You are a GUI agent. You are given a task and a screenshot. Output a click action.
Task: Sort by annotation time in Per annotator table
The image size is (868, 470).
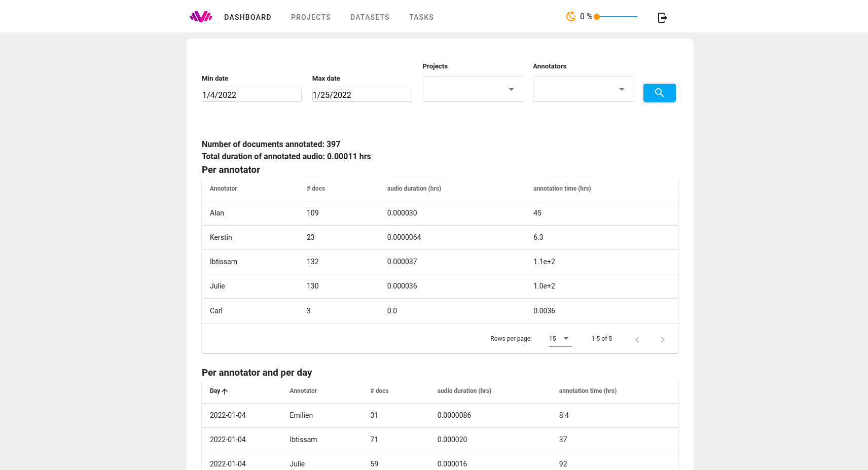(x=562, y=189)
